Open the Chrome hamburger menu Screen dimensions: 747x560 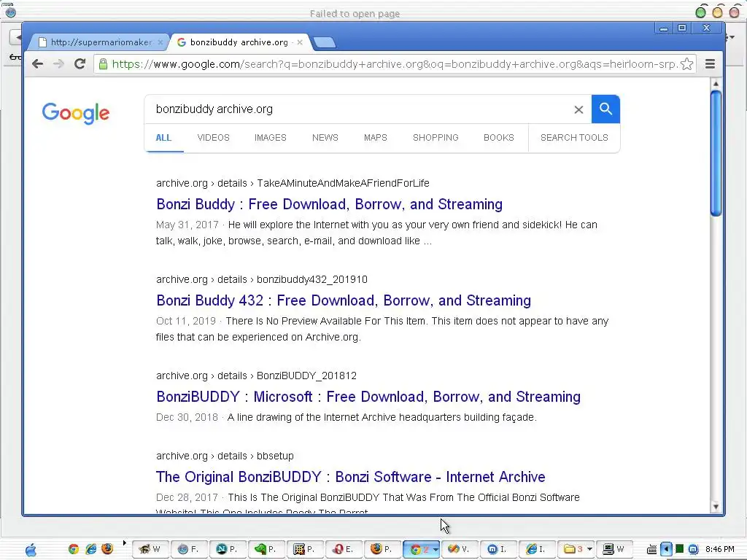(710, 64)
